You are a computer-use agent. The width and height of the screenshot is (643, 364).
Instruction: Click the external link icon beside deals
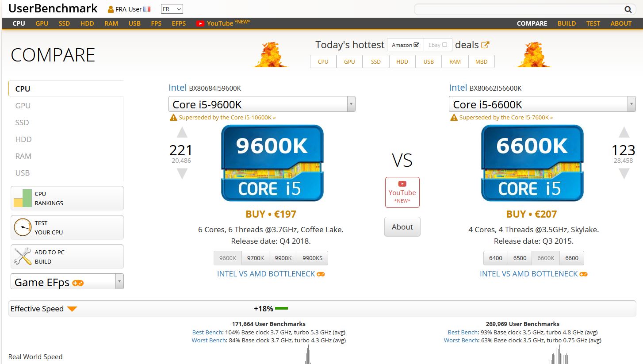point(485,45)
